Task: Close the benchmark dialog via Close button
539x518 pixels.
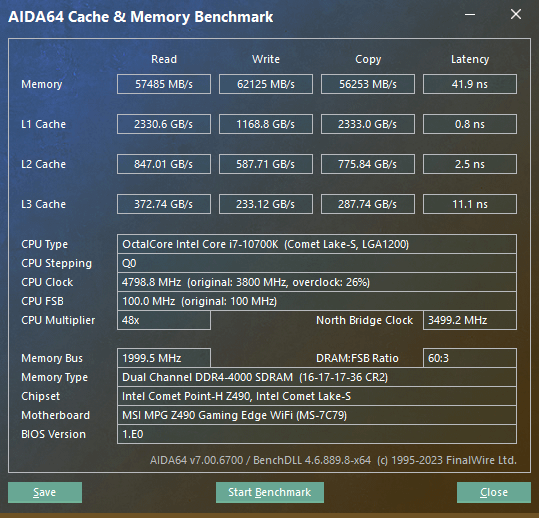Action: pos(494,492)
